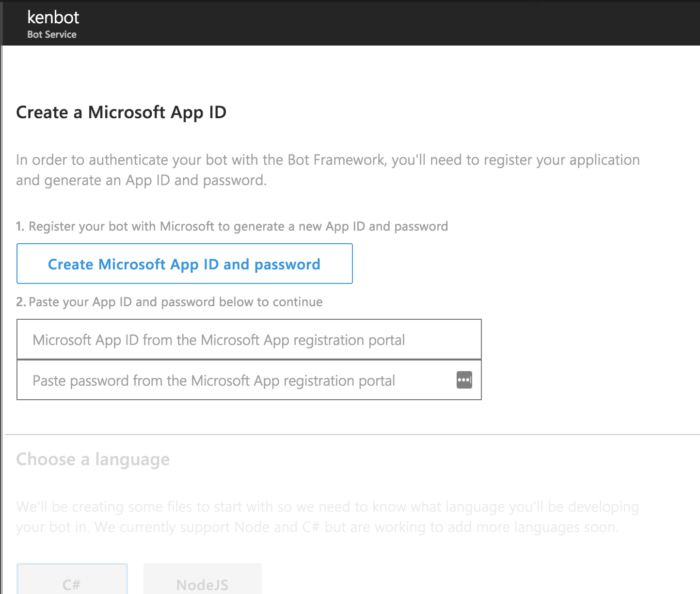Screen dimensions: 700x594
Task: Select the C# language option
Action: (x=72, y=578)
